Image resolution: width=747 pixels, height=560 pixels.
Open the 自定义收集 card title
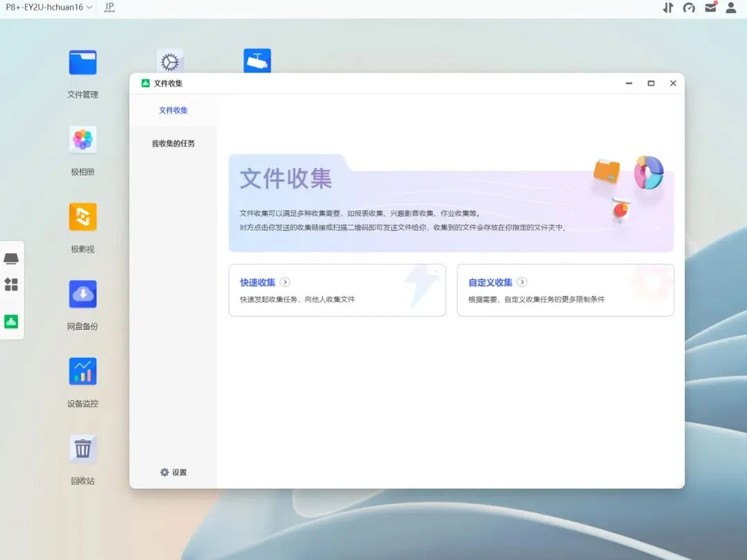[490, 282]
